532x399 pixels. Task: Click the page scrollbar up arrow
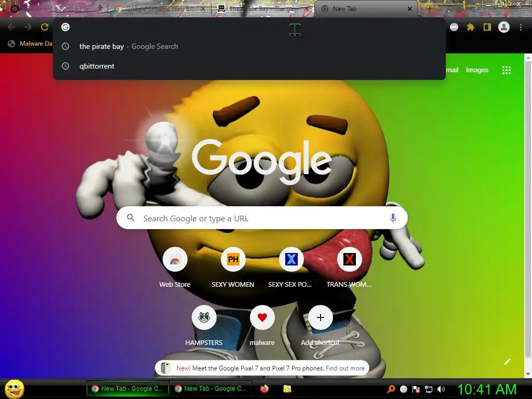pyautogui.click(x=528, y=58)
